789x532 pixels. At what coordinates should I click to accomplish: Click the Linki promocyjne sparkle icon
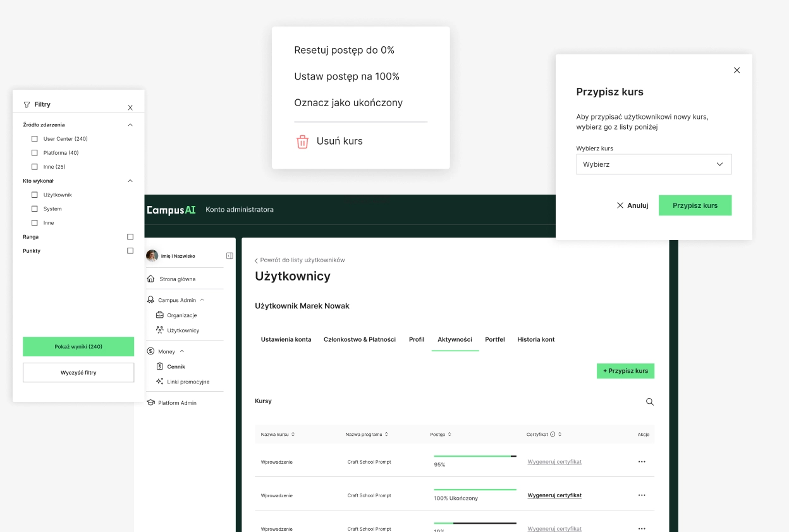tap(160, 382)
